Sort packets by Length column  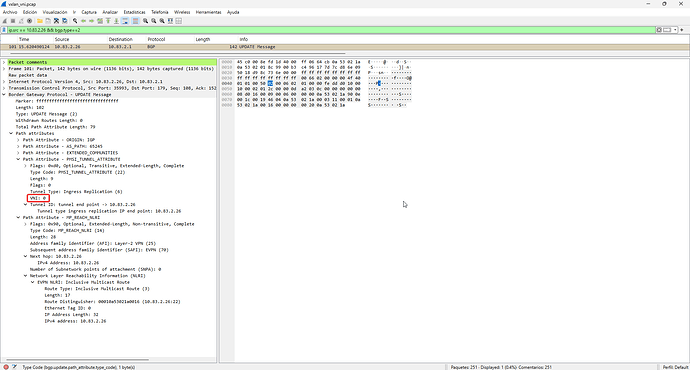point(203,39)
